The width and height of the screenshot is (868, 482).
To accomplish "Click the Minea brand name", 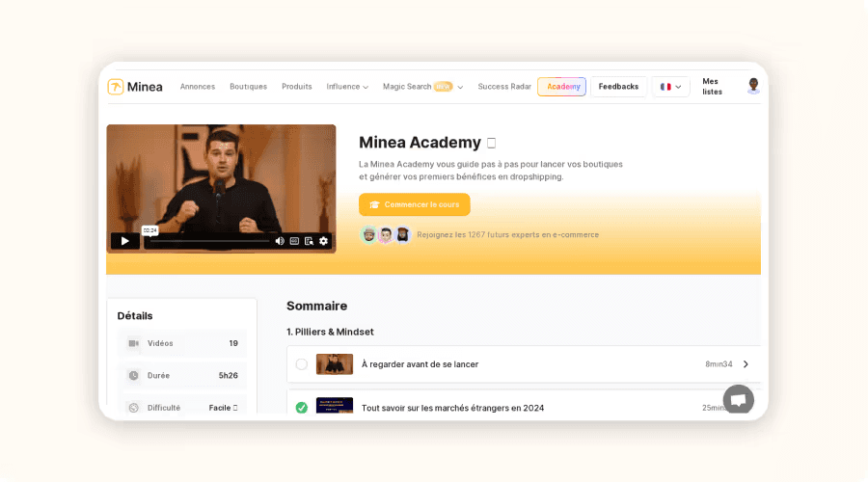I will (145, 87).
